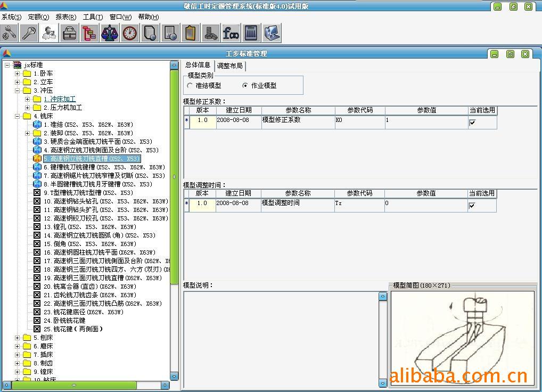Click the red tree structure toolbar icon
Screen dimensions: 542x392
coord(89,33)
